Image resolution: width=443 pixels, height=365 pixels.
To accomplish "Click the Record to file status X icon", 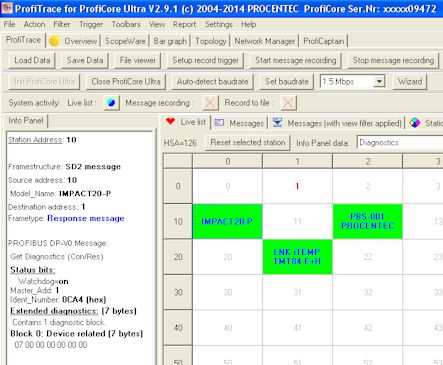I will point(288,103).
